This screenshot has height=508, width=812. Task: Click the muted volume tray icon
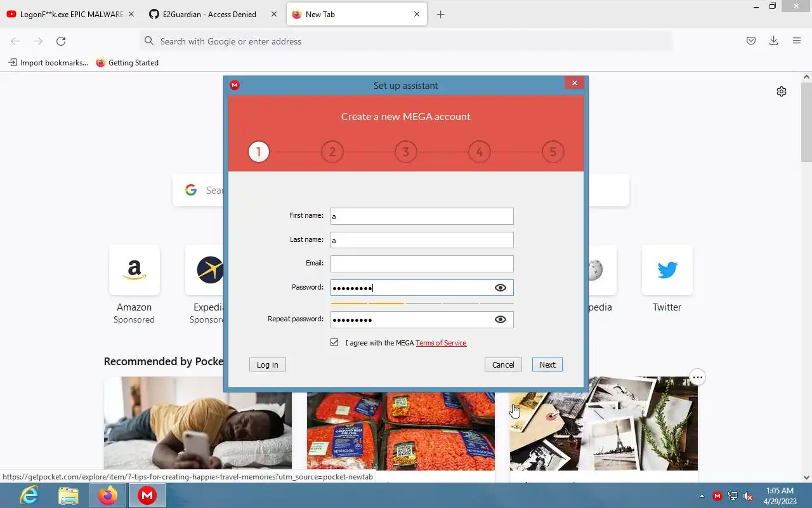click(749, 496)
